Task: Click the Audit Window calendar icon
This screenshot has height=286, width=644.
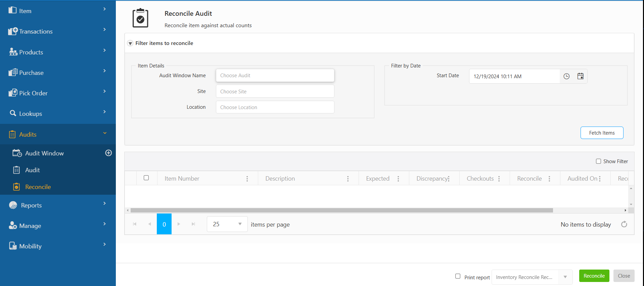Action: coord(17,153)
